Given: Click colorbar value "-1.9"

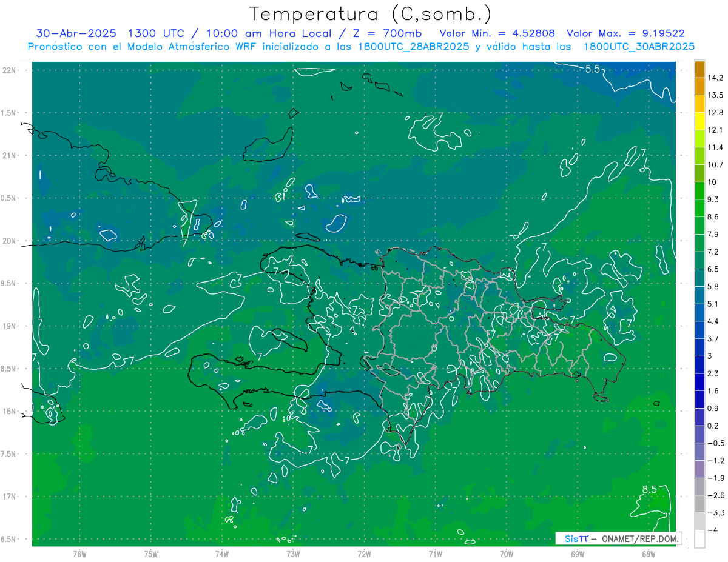Looking at the screenshot, I should click(715, 478).
